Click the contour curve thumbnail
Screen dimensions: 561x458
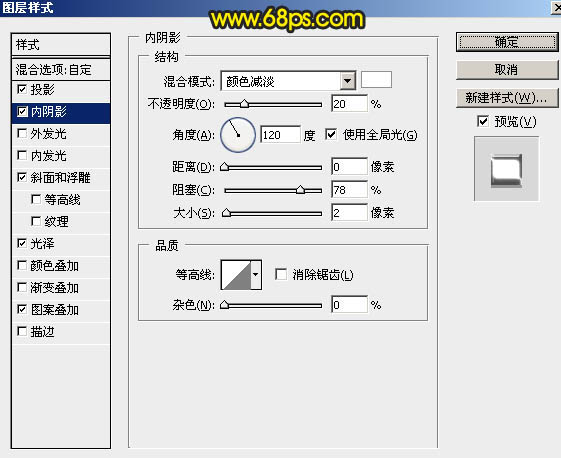coord(236,275)
